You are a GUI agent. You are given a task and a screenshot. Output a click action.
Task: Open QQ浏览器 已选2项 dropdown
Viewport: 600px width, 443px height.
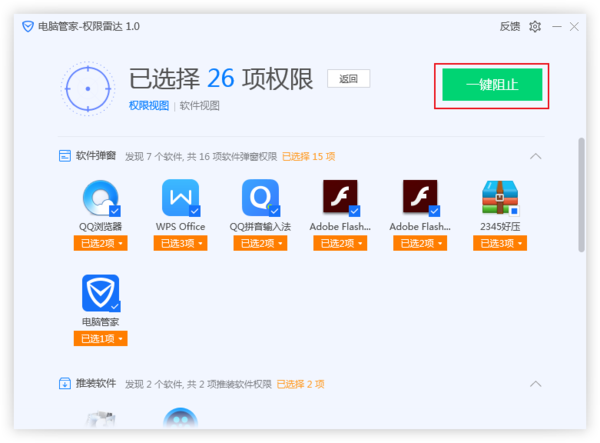101,243
